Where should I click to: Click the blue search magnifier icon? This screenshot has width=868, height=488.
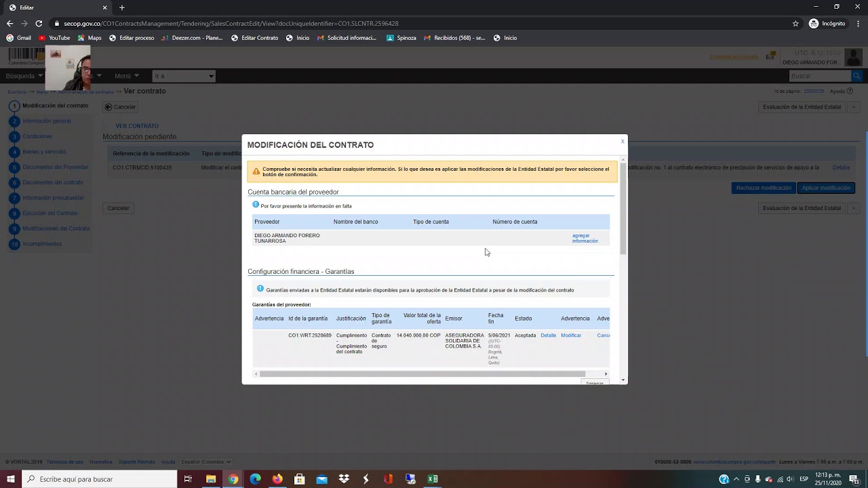856,76
